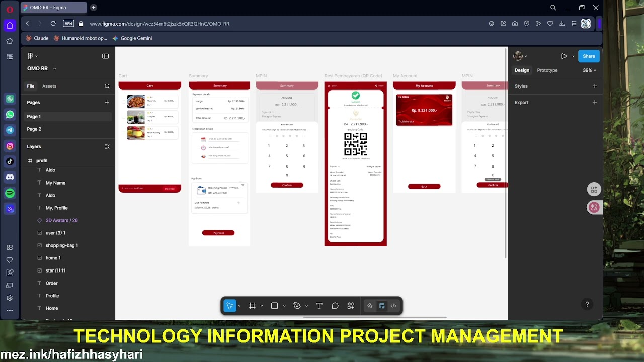The width and height of the screenshot is (644, 362).
Task: Select the Frame tool
Action: pos(252,306)
